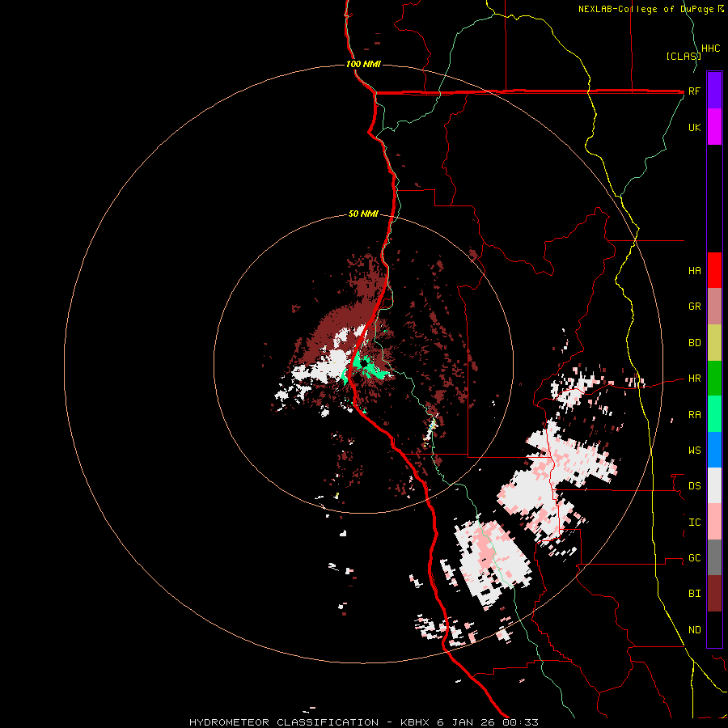Click the GR legend label

[694, 307]
